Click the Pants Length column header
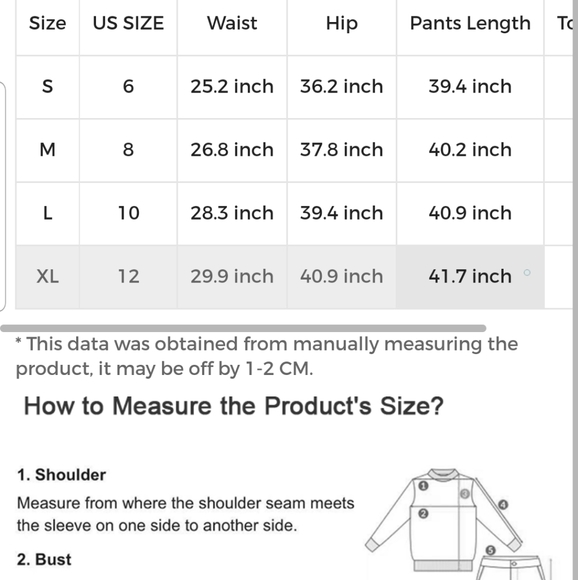 pos(470,23)
